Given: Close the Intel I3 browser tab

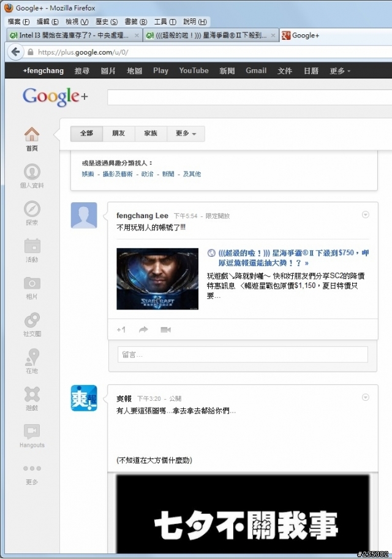Looking at the screenshot, I should (137, 36).
